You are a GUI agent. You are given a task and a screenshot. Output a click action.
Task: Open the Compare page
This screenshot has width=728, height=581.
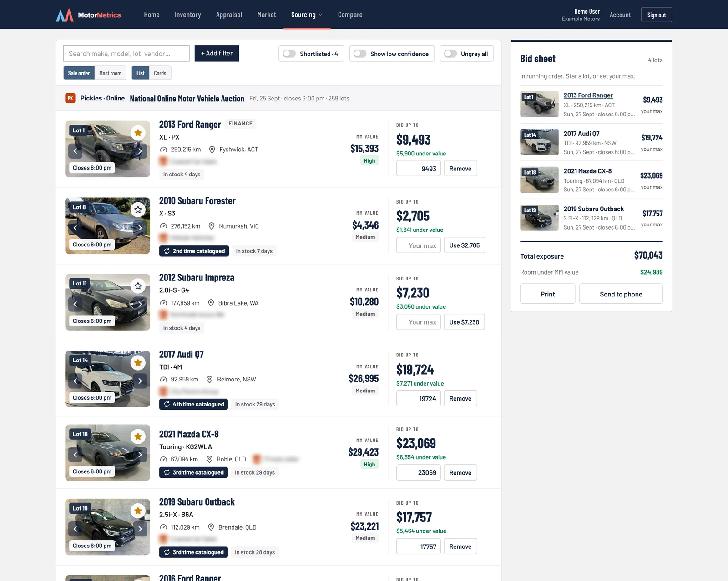(350, 15)
